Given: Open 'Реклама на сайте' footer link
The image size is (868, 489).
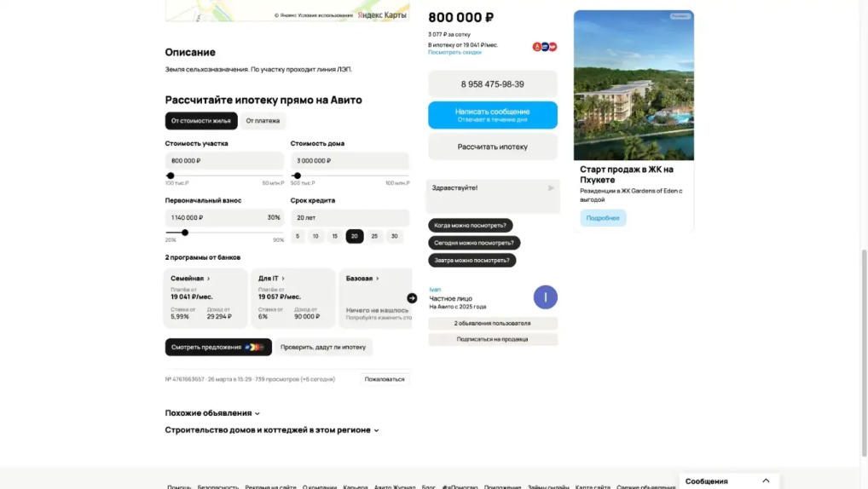Looking at the screenshot, I should click(270, 486).
